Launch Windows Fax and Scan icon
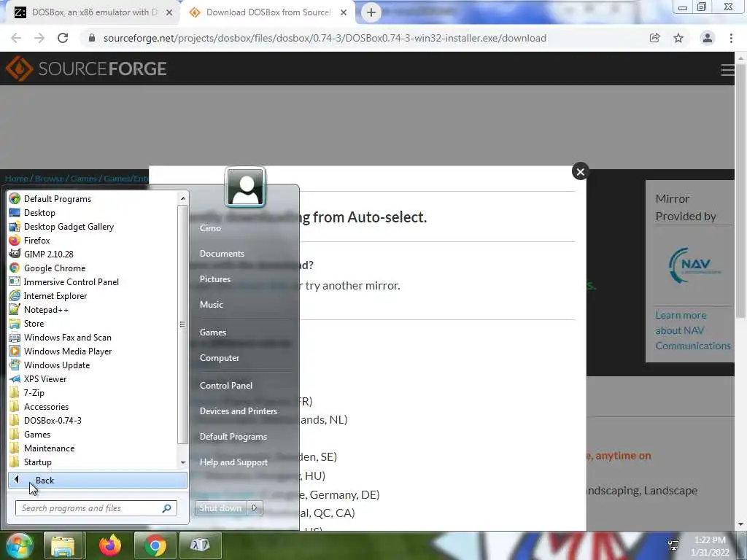 (15, 337)
